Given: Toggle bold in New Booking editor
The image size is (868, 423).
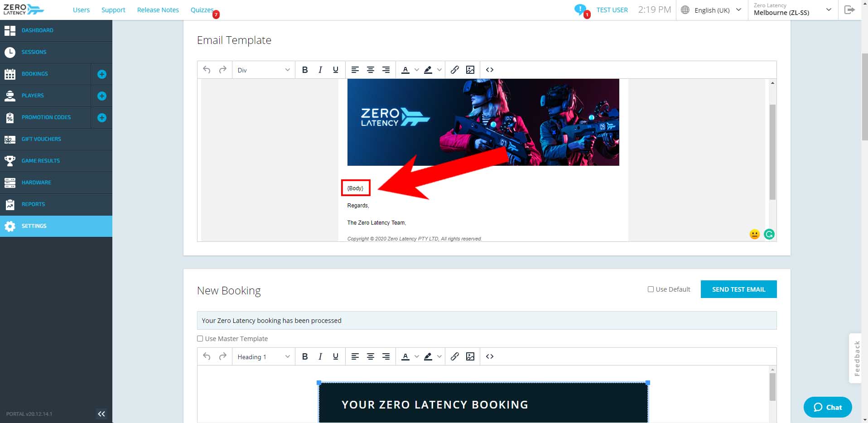Looking at the screenshot, I should [x=305, y=356].
